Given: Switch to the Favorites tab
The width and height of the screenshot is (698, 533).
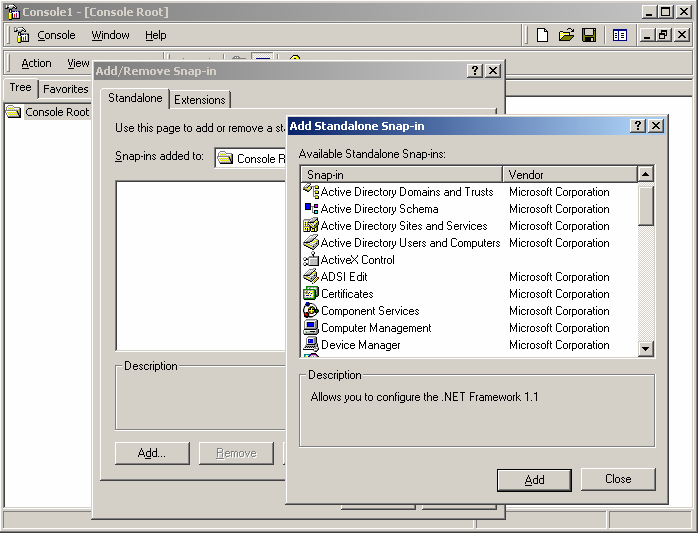Looking at the screenshot, I should pos(65,89).
